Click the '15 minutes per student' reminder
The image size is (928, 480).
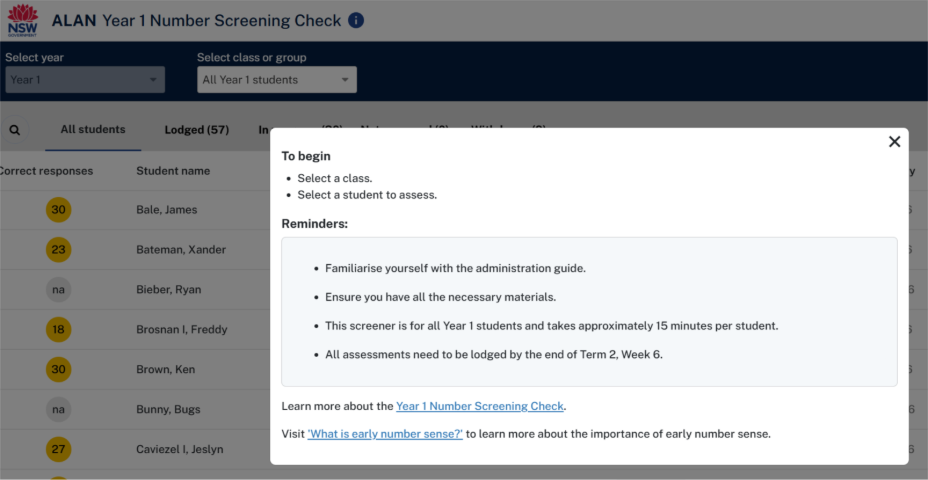[552, 326]
